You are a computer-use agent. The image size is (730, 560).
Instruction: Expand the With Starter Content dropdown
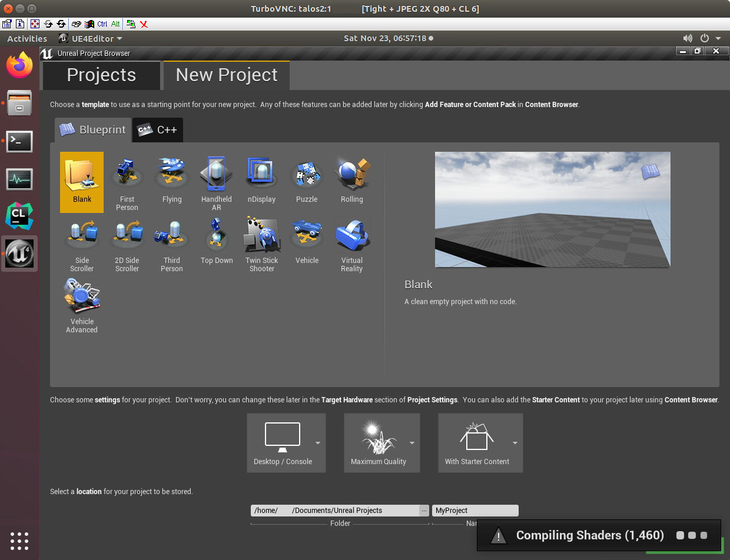515,443
